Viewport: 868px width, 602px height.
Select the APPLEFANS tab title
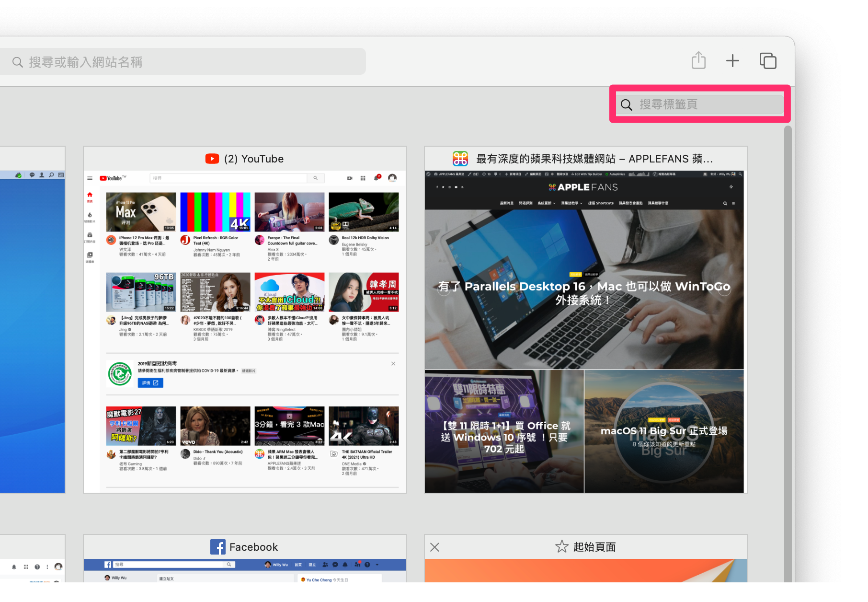point(594,159)
